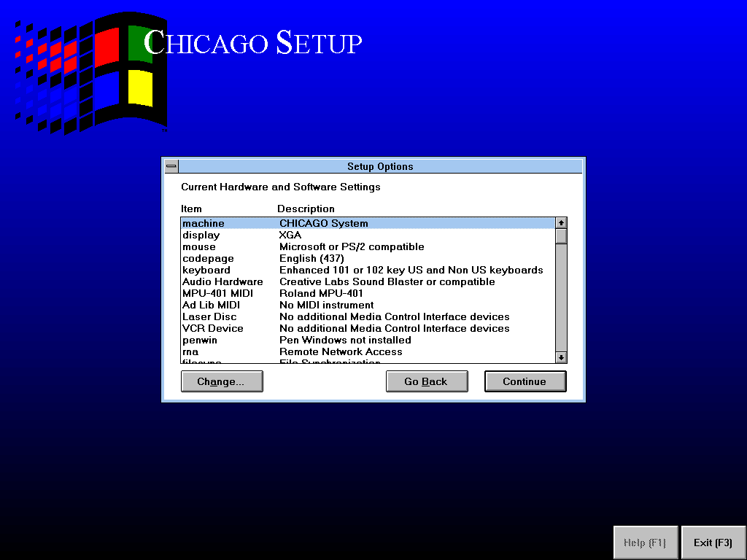Viewport: 747px width, 560px height.
Task: Click the list scrollbar thumb
Action: [x=561, y=236]
